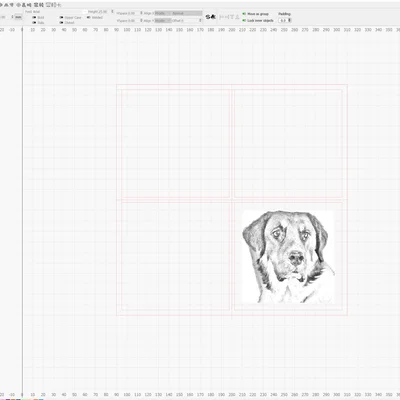Toggle the mm units button
The height and width of the screenshot is (400, 400).
[18, 17]
